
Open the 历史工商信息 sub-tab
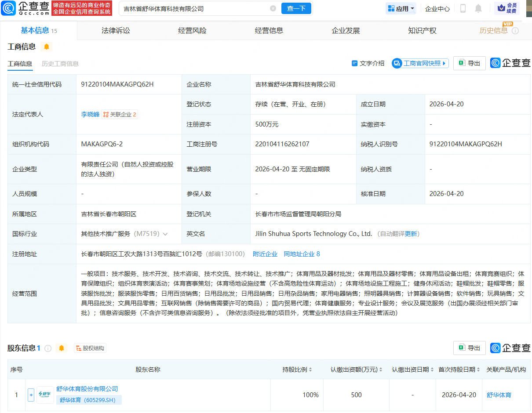pyautogui.click(x=60, y=64)
